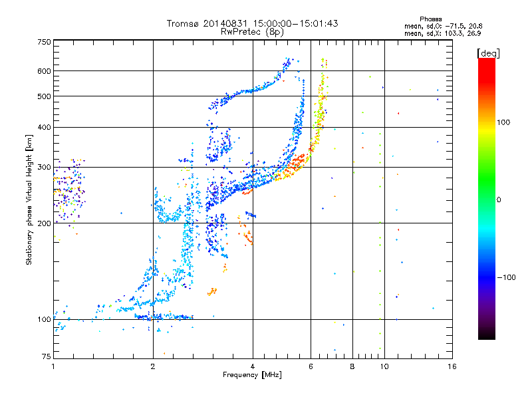The image size is (532, 399).
Task: Click the '0' colorbar tick label
Action: pyautogui.click(x=499, y=200)
